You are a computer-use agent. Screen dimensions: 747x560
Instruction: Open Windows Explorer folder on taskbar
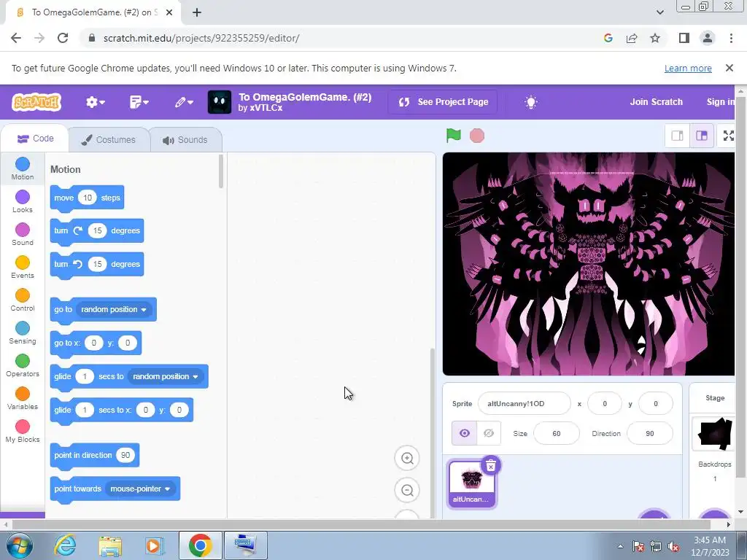point(110,545)
